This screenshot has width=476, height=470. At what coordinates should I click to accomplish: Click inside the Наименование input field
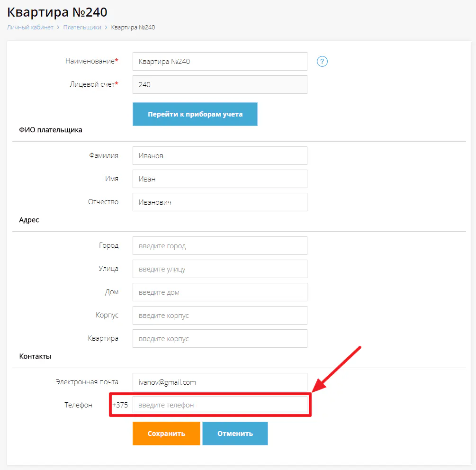[220, 61]
